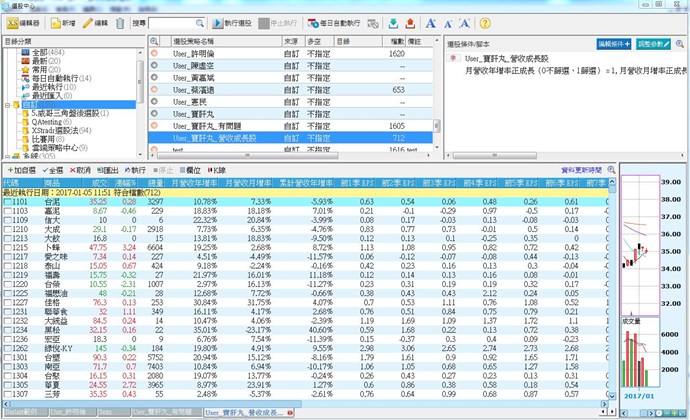Viewport: 690px width, 420px height.
Task: Collapse the 自訂 folder in directory tree
Action: [x=6, y=105]
